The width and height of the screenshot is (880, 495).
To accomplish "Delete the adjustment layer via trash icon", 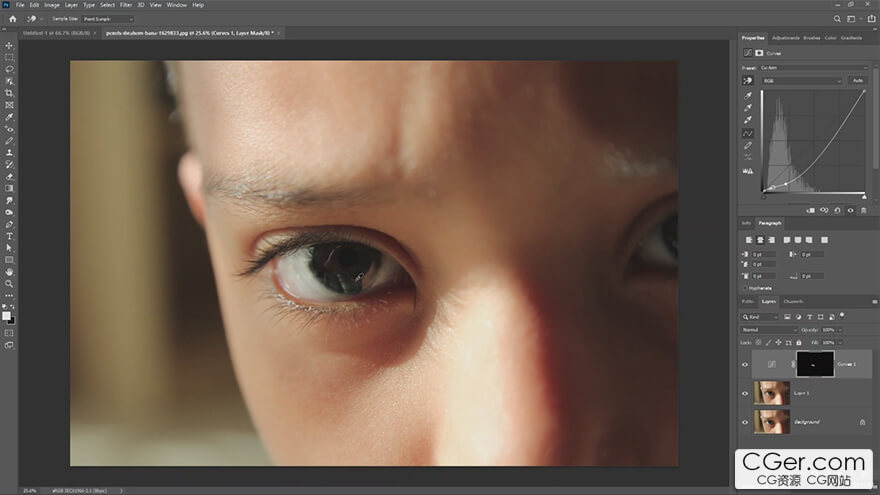I will pyautogui.click(x=864, y=210).
